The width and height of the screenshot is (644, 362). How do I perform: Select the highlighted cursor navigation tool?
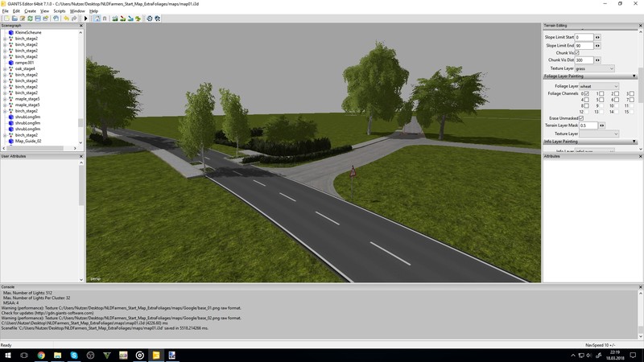click(97, 19)
